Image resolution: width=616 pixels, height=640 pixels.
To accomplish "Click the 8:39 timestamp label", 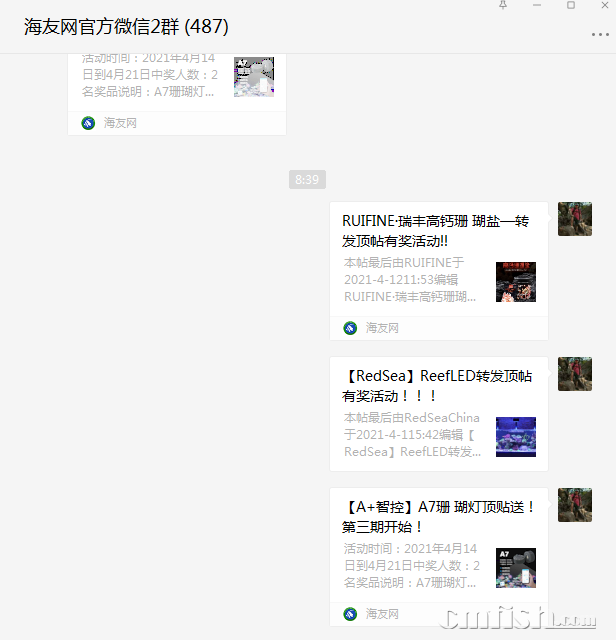I will click(x=307, y=180).
